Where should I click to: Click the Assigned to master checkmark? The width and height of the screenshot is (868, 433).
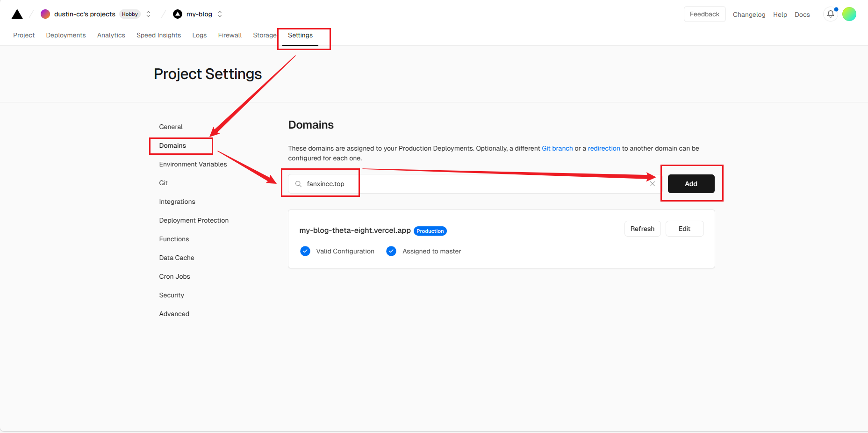coord(391,251)
